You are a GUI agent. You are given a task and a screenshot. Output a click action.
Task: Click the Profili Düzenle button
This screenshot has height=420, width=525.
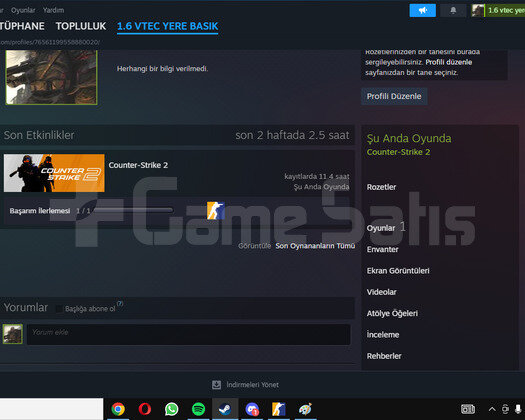point(394,96)
